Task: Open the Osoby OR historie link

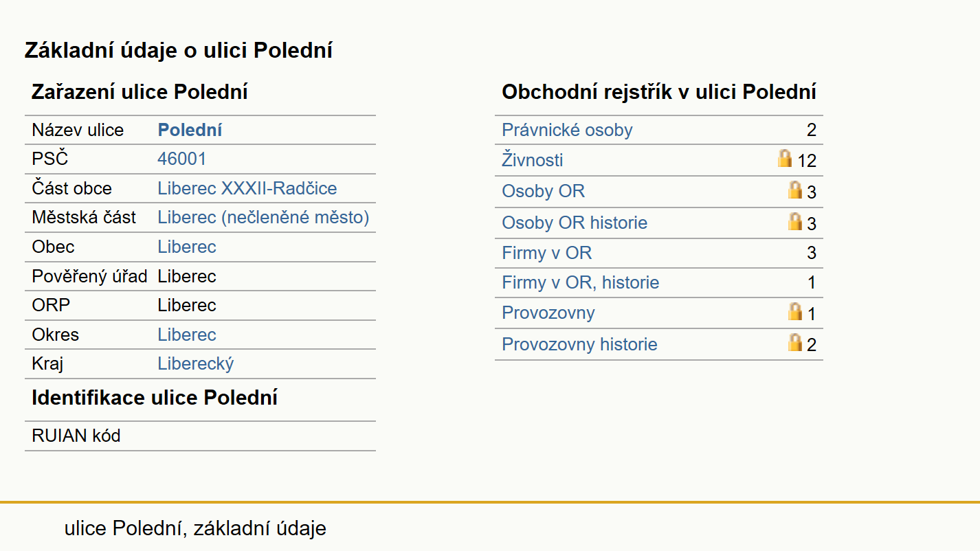Action: 575,223
